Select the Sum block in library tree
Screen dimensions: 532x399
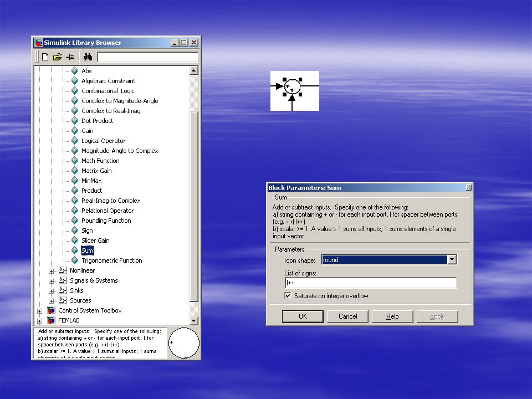87,250
